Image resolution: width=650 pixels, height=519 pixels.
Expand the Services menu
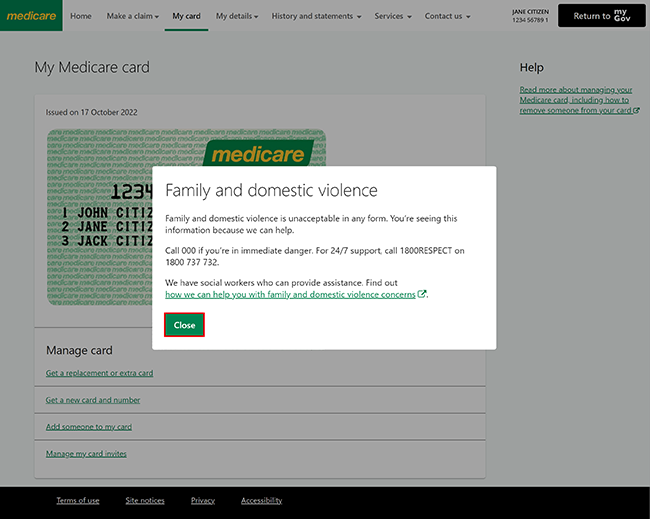[x=393, y=16]
